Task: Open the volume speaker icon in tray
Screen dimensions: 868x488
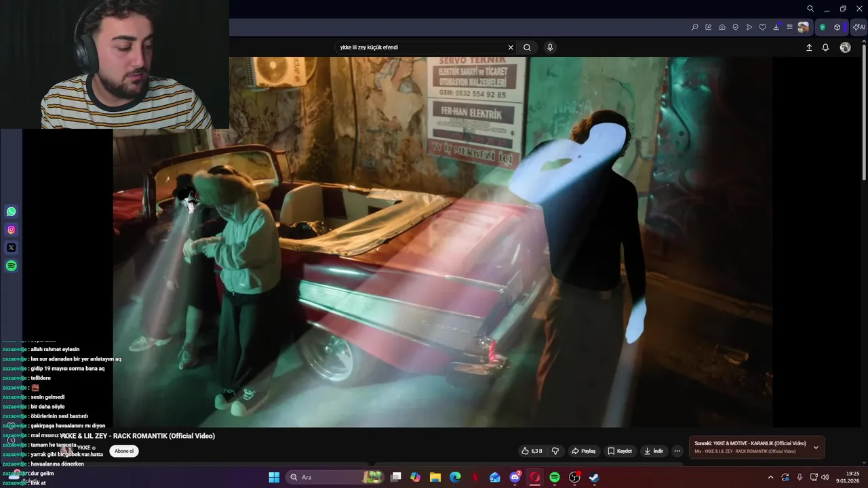Action: coord(825,477)
